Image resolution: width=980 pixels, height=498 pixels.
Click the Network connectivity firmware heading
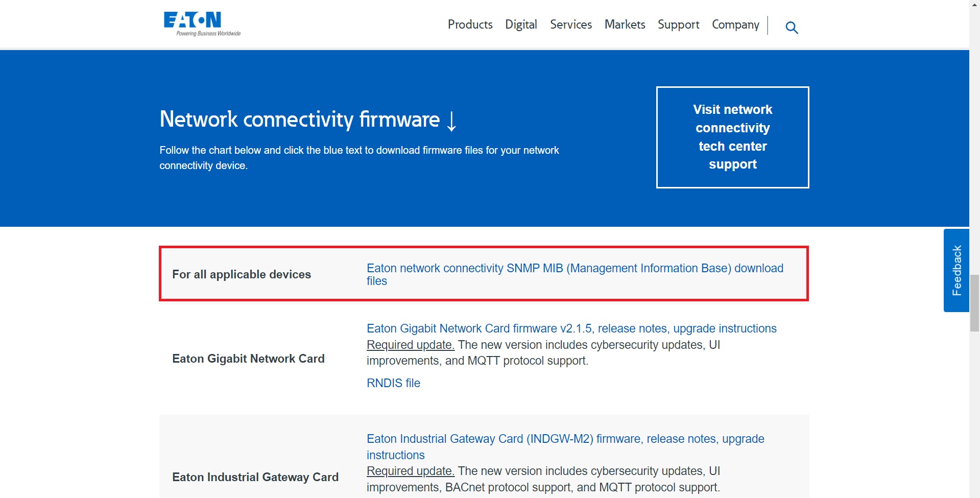coord(299,120)
